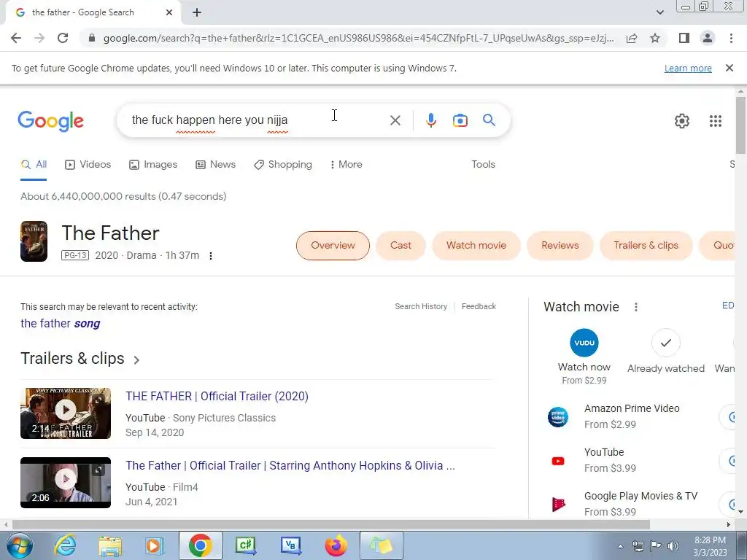Click the vertical page scrollbar
The image size is (747, 560).
point(740,125)
